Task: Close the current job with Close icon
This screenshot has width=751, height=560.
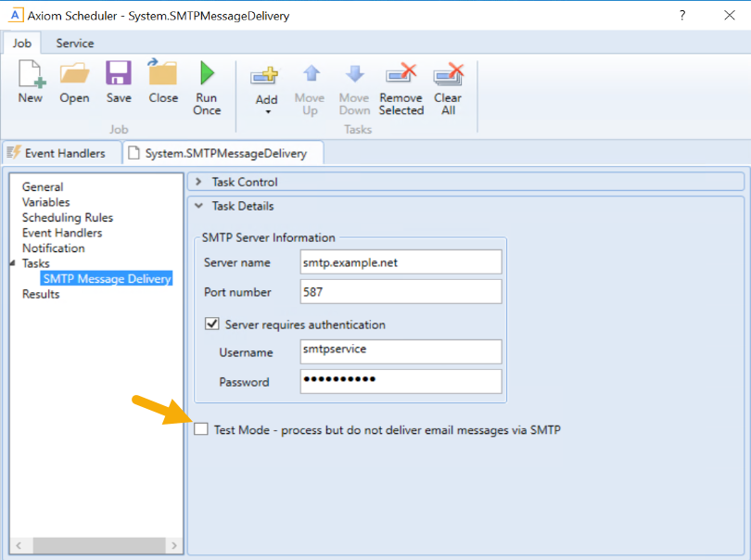Action: (163, 72)
